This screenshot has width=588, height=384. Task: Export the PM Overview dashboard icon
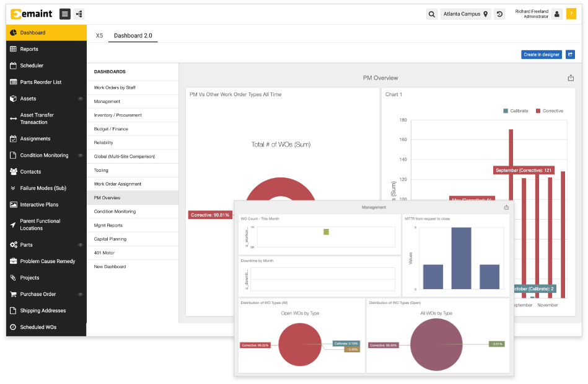(571, 78)
